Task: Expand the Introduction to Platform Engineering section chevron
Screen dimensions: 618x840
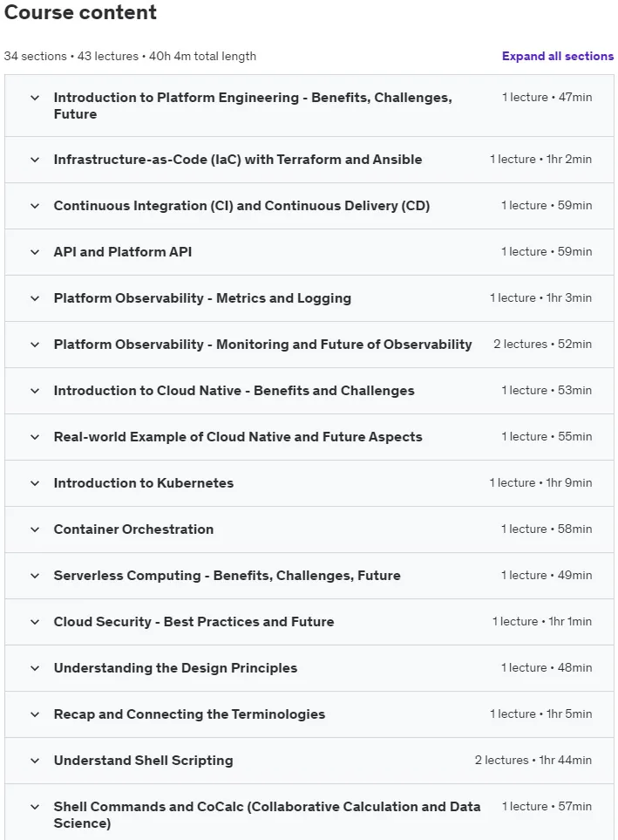Action: (35, 98)
